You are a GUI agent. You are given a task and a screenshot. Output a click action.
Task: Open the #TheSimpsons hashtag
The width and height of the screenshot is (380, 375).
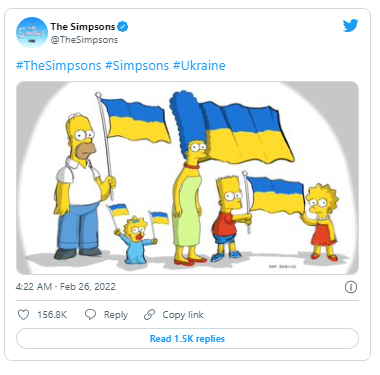tap(58, 66)
